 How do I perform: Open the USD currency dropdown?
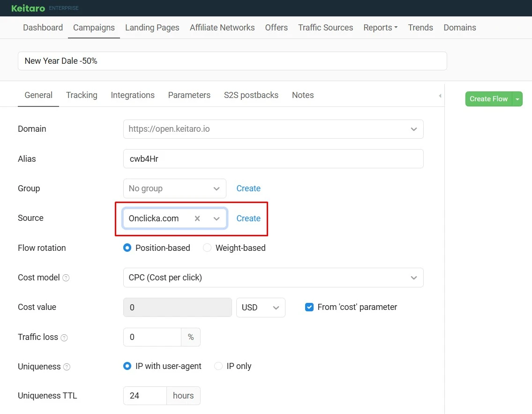(x=276, y=308)
